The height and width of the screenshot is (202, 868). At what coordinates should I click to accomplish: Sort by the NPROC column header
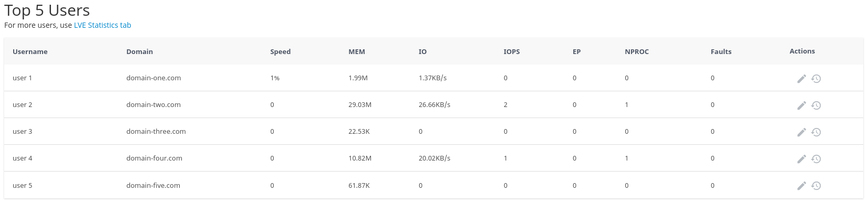637,51
